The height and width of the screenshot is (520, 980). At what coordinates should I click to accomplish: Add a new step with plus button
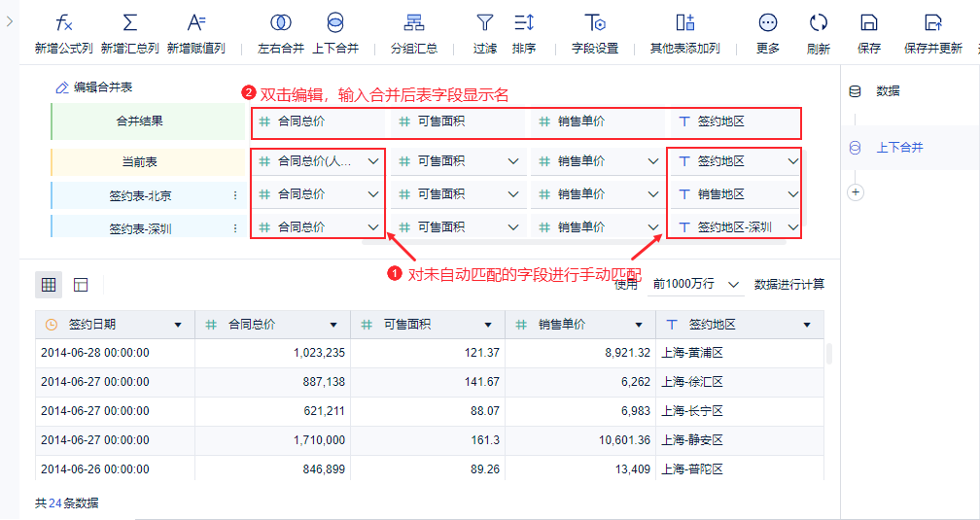tap(856, 192)
